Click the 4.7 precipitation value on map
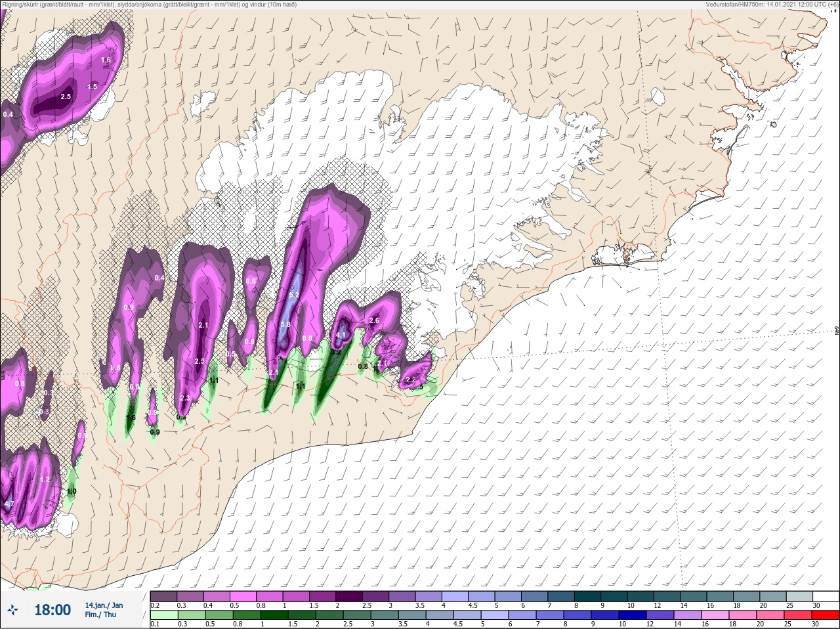This screenshot has width=840, height=629. click(9, 504)
